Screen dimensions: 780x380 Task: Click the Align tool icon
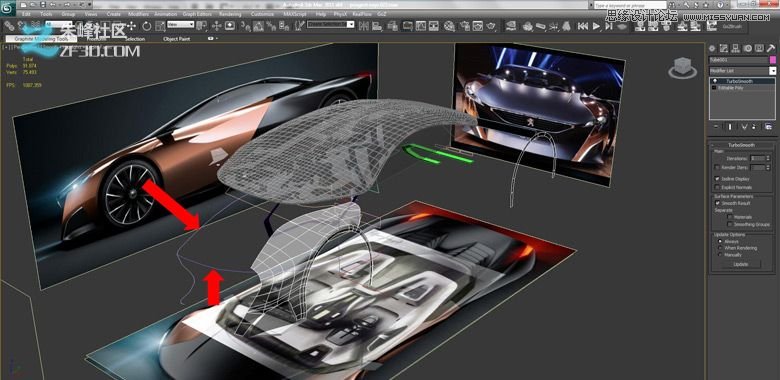click(378, 25)
